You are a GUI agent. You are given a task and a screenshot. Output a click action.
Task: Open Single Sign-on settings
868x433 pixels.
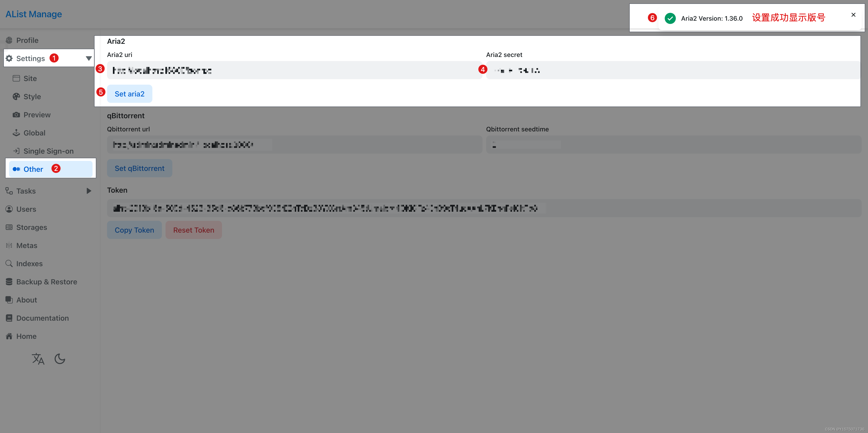pyautogui.click(x=48, y=151)
